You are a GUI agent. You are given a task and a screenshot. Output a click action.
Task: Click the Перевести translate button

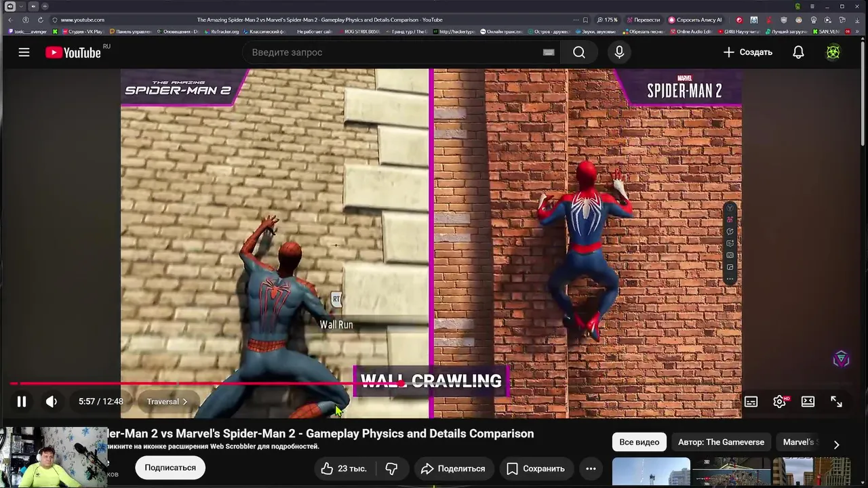pos(643,20)
